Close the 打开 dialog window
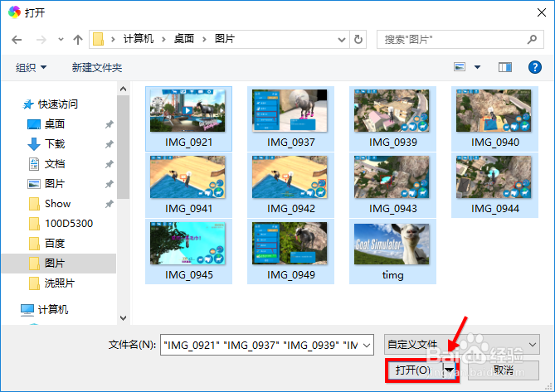 541,12
